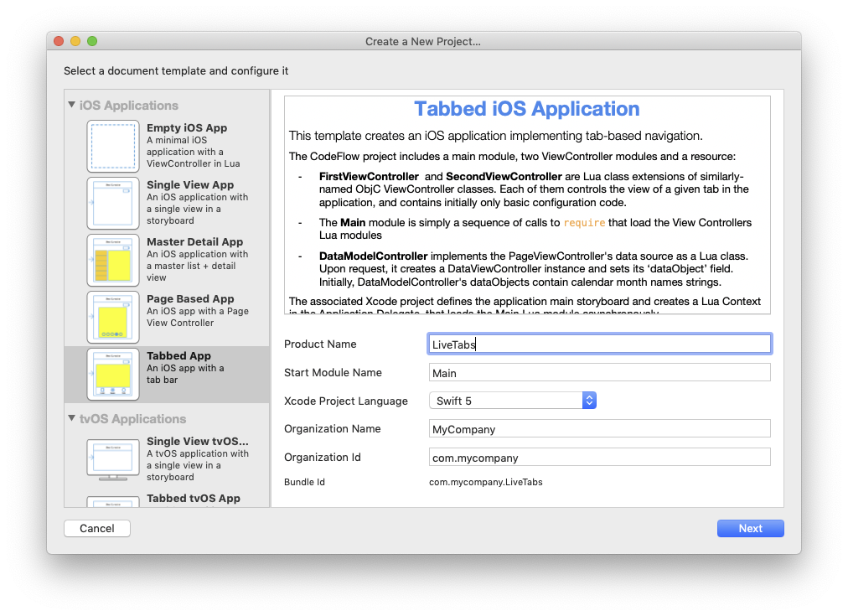Click the Product Name text field

click(x=599, y=344)
